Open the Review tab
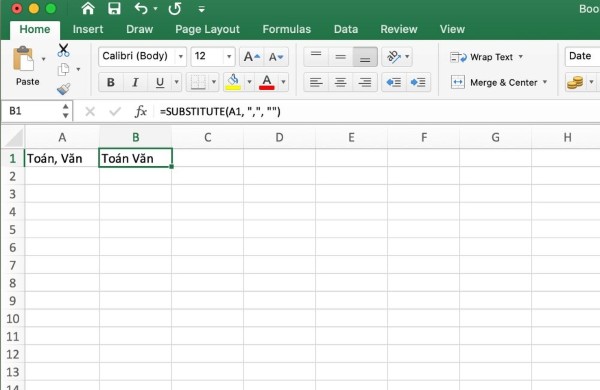This screenshot has width=600, height=390. click(x=399, y=29)
